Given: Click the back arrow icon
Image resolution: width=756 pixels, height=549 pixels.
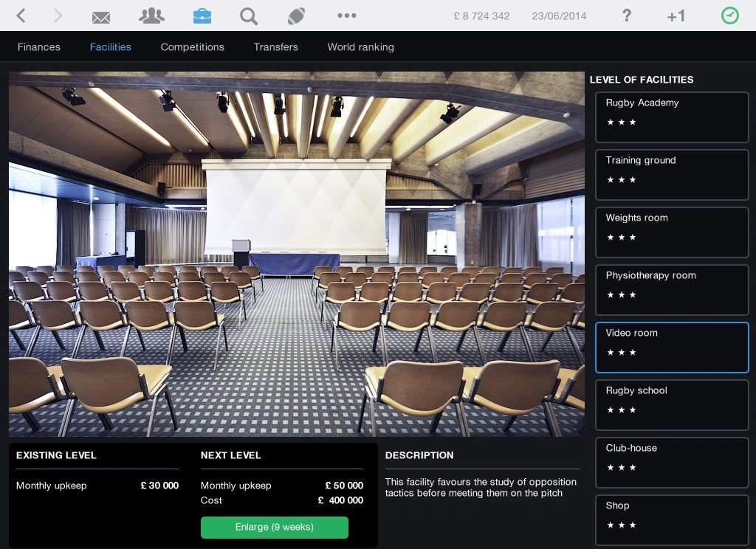Looking at the screenshot, I should tap(21, 15).
